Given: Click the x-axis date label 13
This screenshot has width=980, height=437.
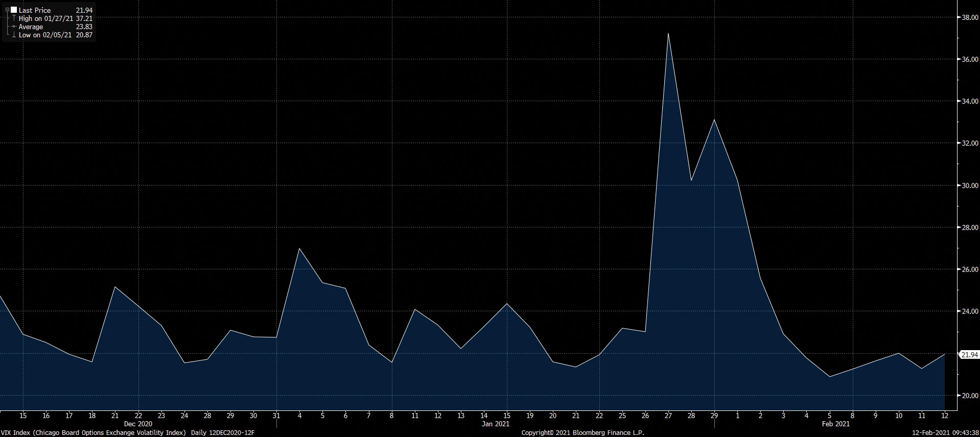Looking at the screenshot, I should [461, 416].
